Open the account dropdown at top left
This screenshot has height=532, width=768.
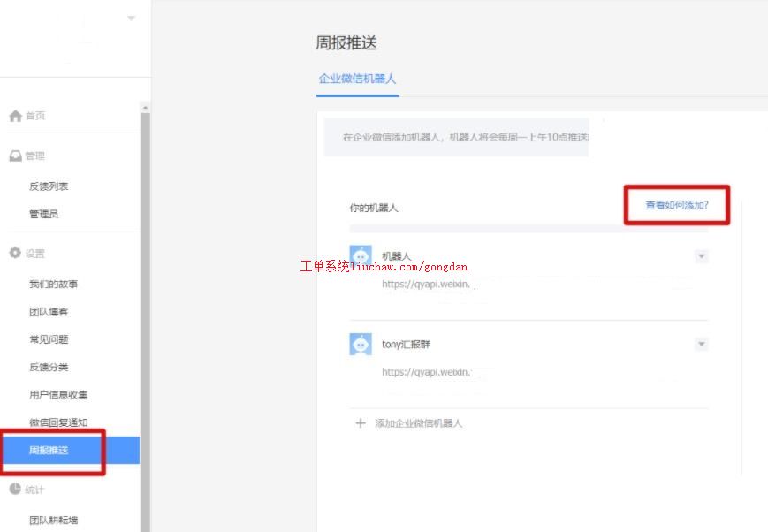132,18
